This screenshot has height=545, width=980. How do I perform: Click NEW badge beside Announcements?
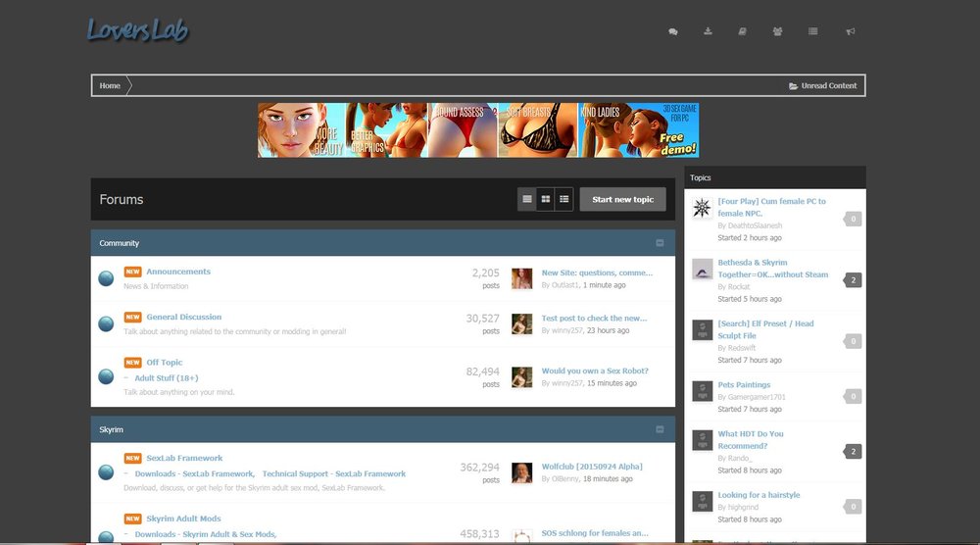coord(132,272)
